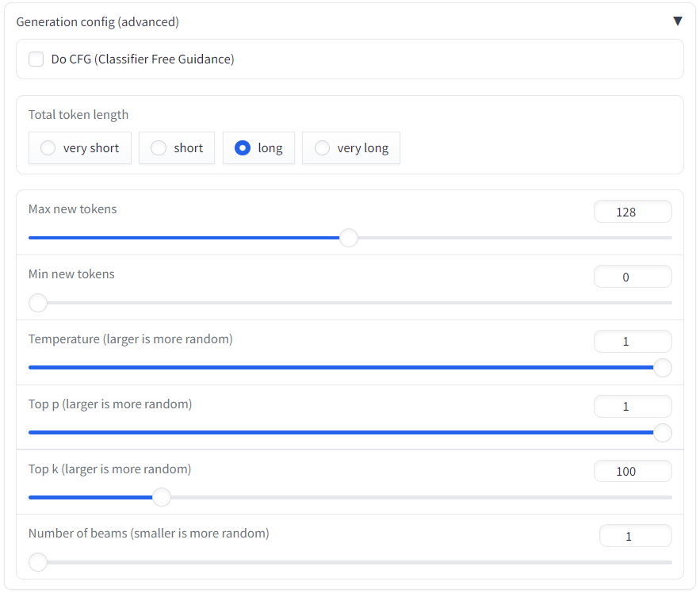700x593 pixels.
Task: Click the Top p slider handle
Action: click(662, 433)
